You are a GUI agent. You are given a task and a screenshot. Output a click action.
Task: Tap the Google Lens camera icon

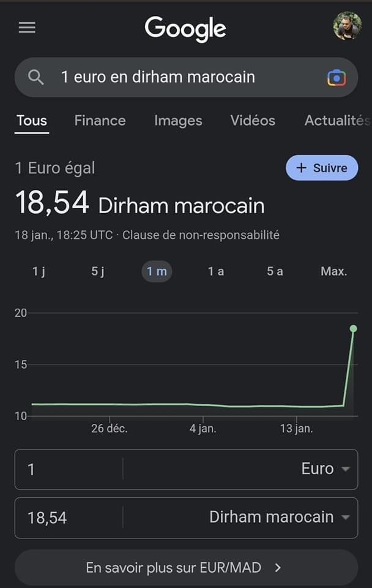point(337,78)
